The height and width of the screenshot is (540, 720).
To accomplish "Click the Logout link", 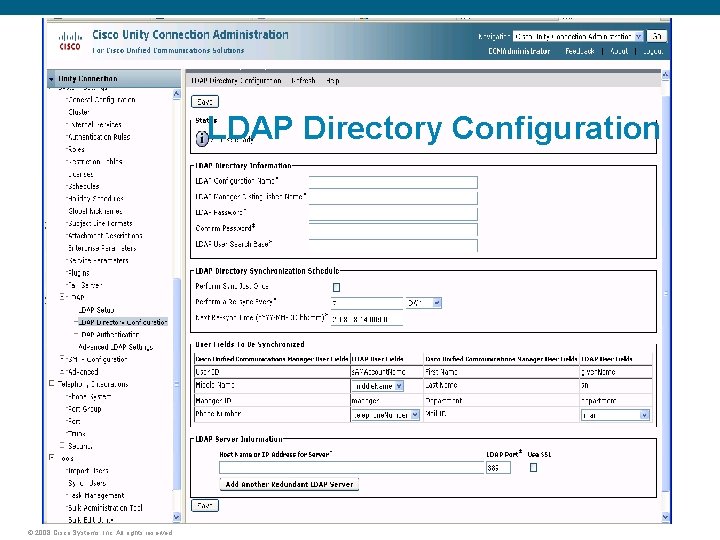I will (x=653, y=51).
